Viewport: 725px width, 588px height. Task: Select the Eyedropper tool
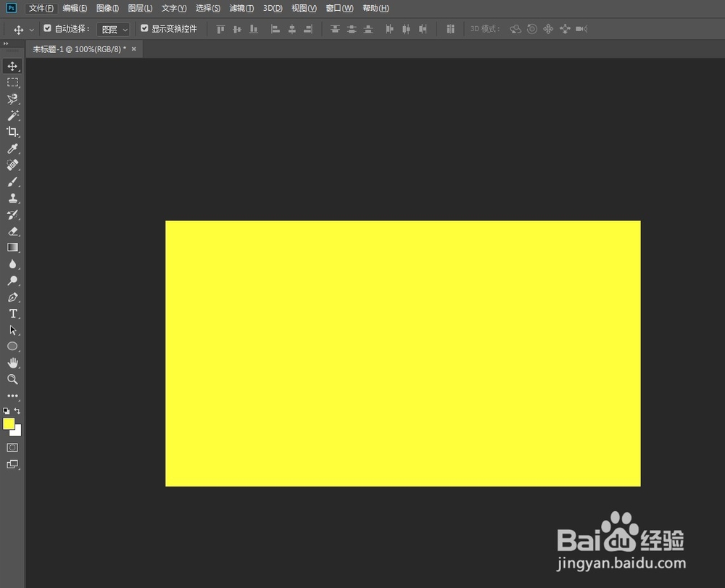[x=12, y=149]
